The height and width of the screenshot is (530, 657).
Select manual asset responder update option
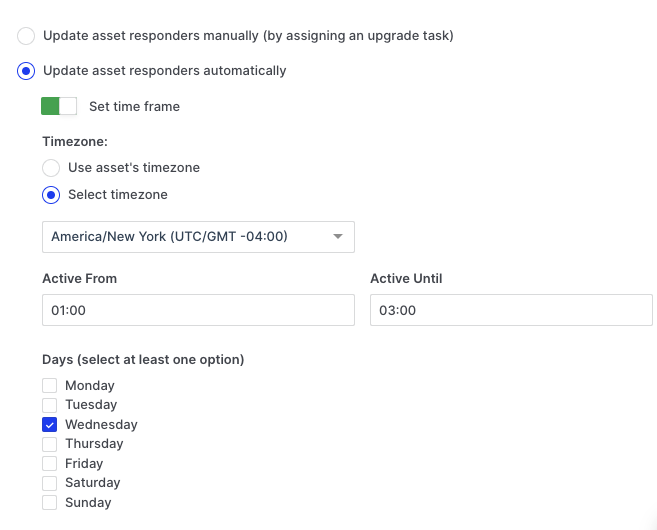26,36
